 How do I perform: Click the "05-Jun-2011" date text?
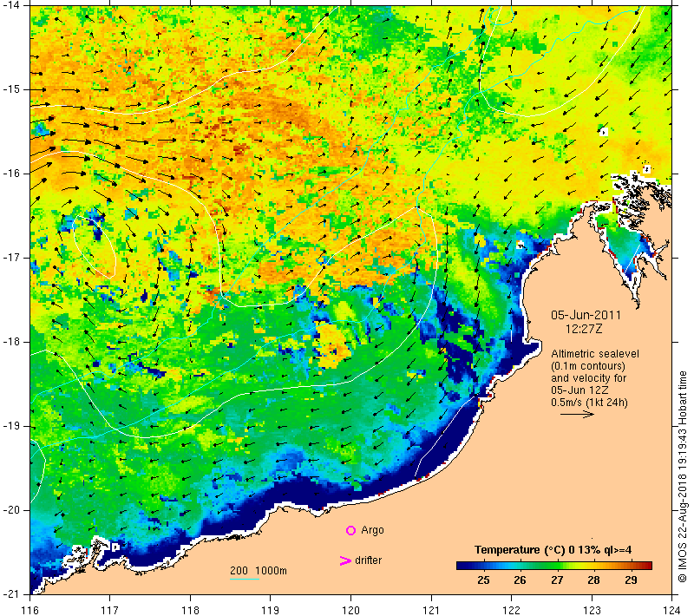[x=586, y=315]
